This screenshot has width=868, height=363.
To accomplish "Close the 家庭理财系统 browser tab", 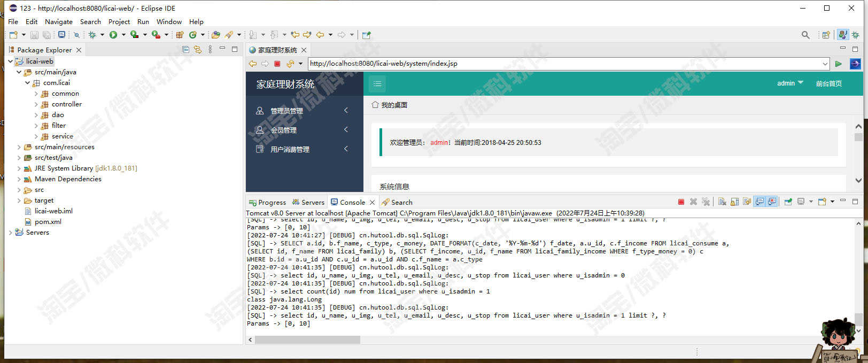I will 304,50.
